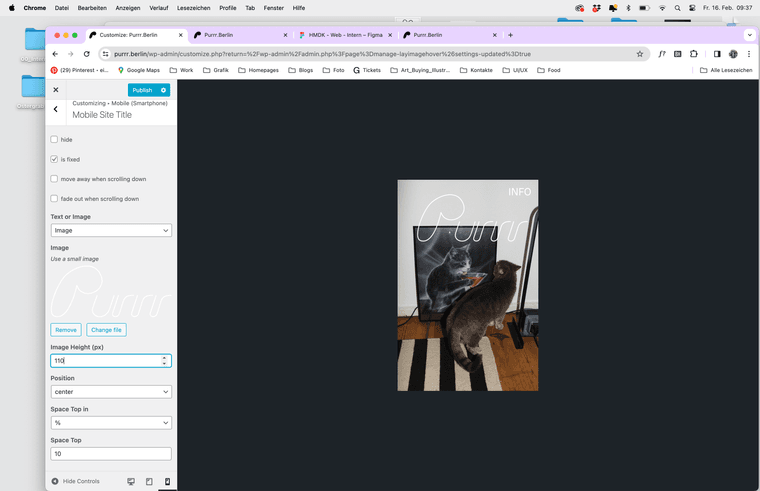
Task: Open the Lesezeichen menu in menu bar
Action: (193, 7)
